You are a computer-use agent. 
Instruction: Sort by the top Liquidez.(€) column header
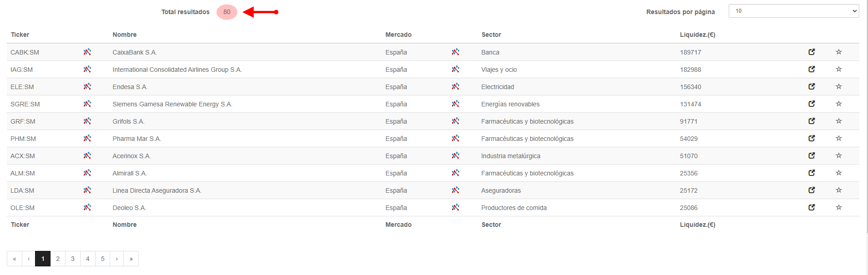click(x=697, y=35)
